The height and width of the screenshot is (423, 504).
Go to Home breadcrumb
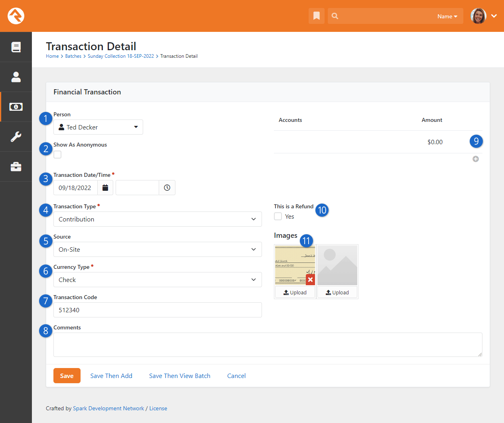coord(52,56)
